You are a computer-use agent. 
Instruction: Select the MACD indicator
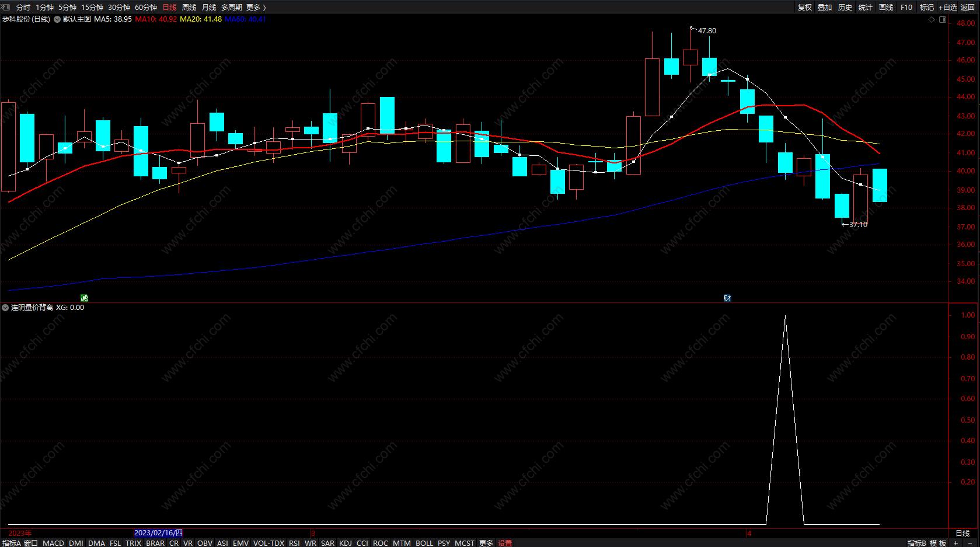pyautogui.click(x=53, y=543)
